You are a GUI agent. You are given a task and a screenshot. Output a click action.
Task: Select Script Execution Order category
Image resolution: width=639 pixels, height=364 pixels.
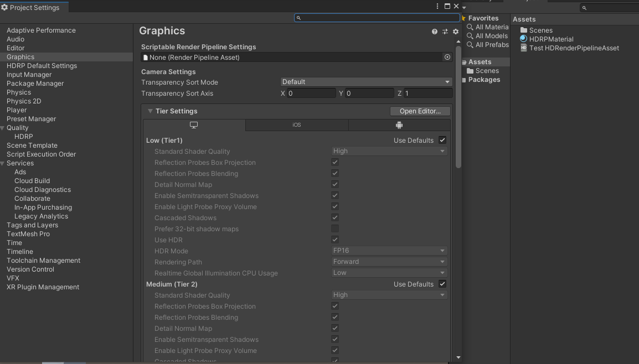point(41,154)
